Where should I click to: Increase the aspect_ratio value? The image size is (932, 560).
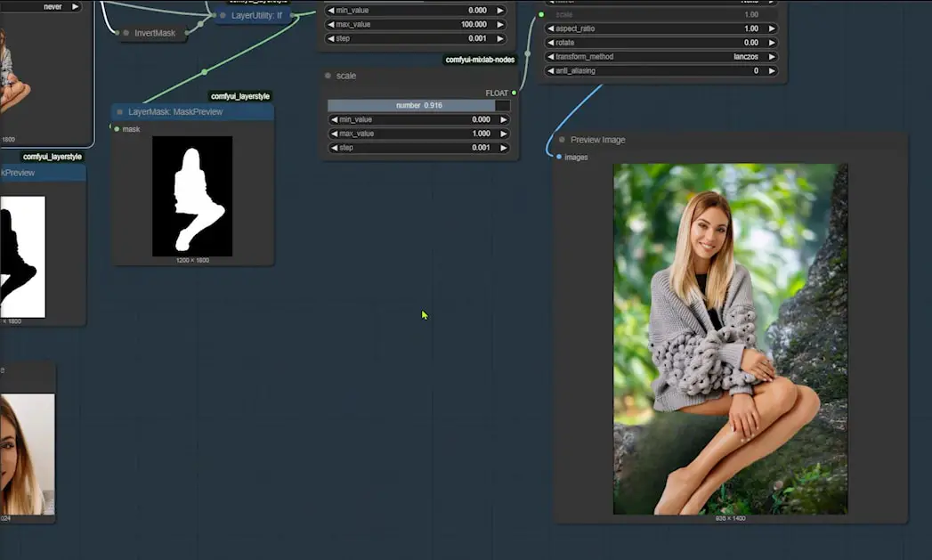pos(772,28)
